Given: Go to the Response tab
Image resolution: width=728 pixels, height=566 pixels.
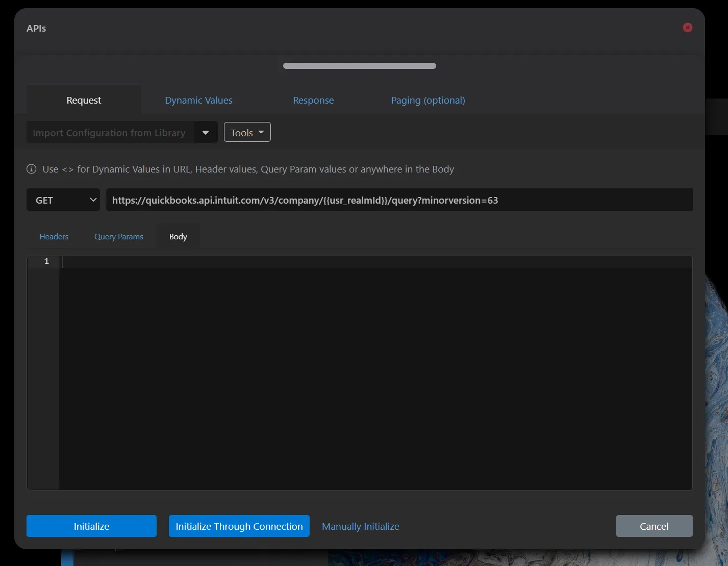Looking at the screenshot, I should point(313,100).
